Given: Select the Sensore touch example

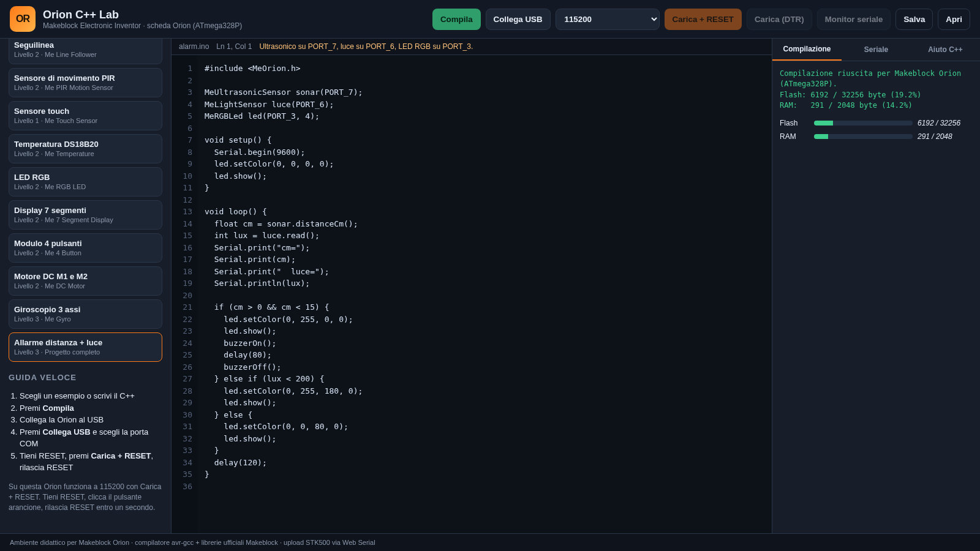Looking at the screenshot, I should (85, 116).
